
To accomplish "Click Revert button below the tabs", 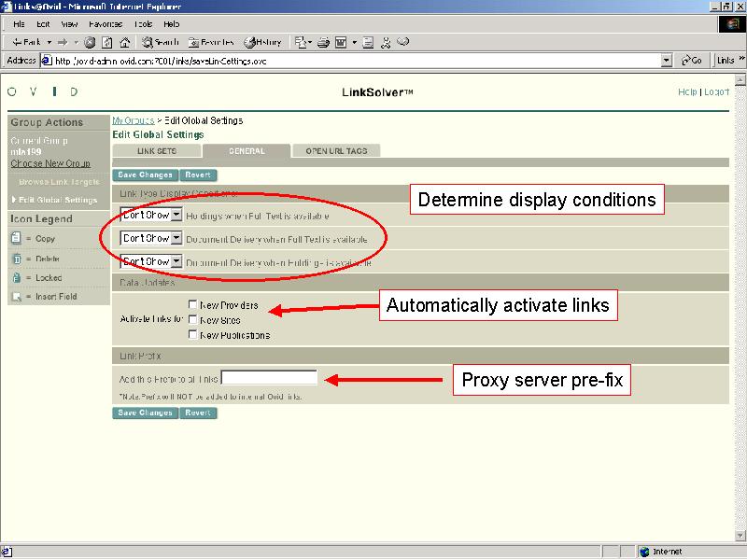I will (198, 175).
